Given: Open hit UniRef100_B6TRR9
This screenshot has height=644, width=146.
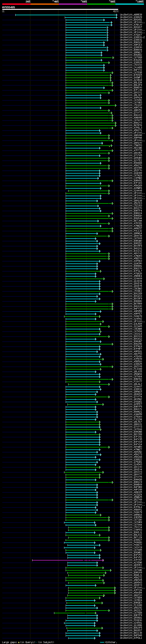Looking at the screenshot, I should [131, 304].
